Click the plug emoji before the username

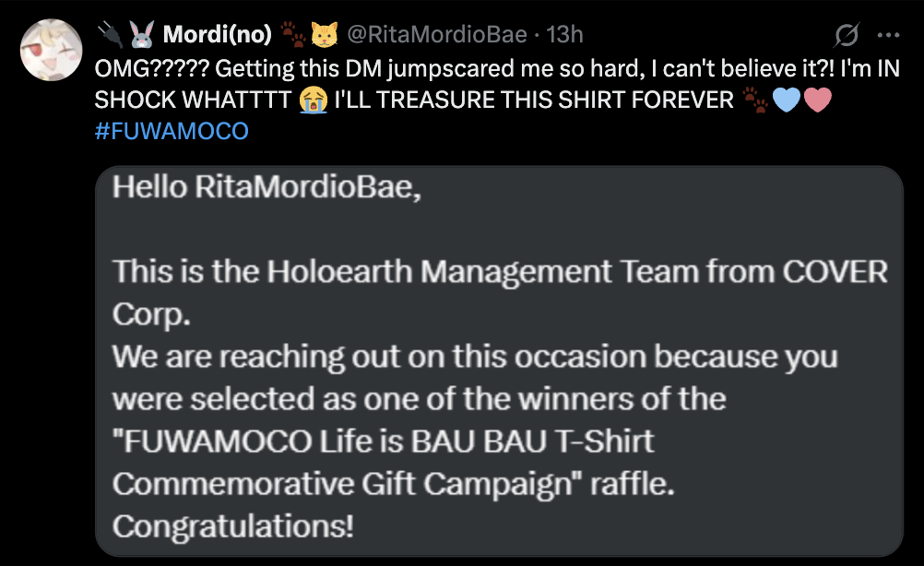110,34
